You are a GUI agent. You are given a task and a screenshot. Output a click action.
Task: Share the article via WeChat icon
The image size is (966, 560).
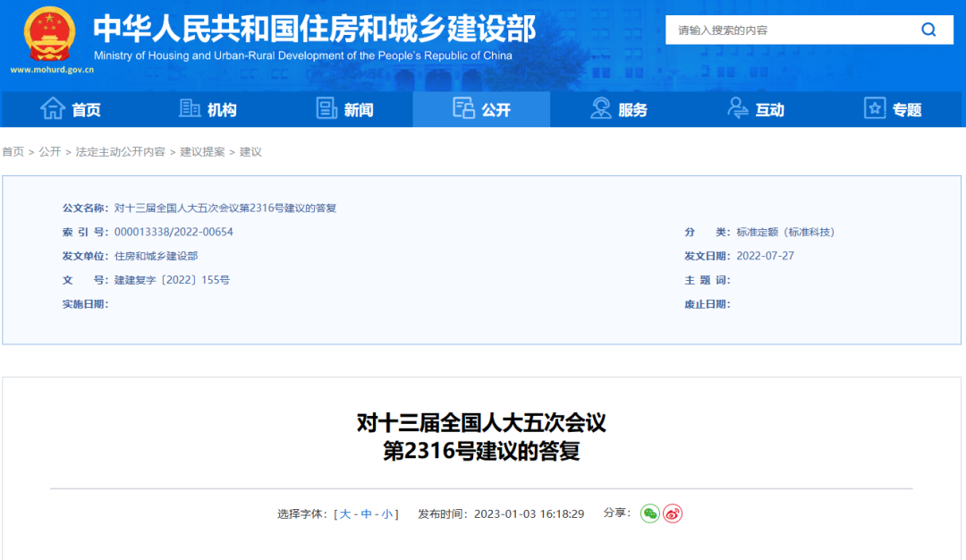(x=648, y=514)
